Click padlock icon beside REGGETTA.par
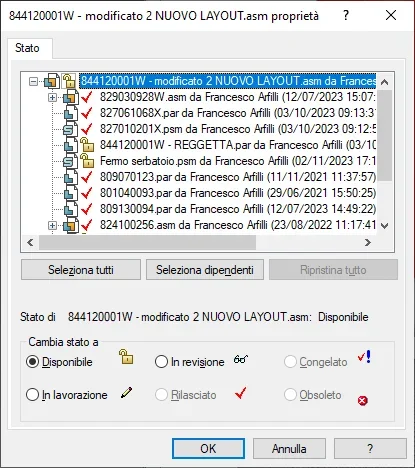415x468 pixels. (x=87, y=145)
